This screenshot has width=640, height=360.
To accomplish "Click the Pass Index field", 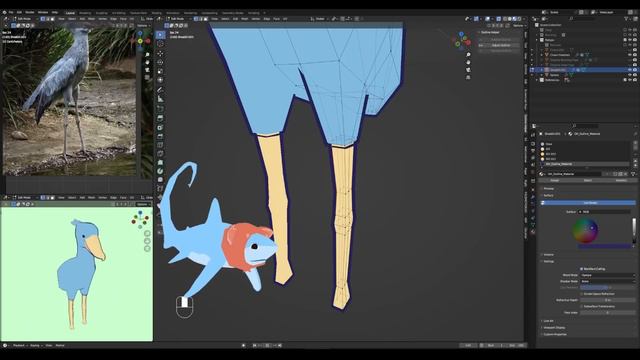I will click(608, 313).
